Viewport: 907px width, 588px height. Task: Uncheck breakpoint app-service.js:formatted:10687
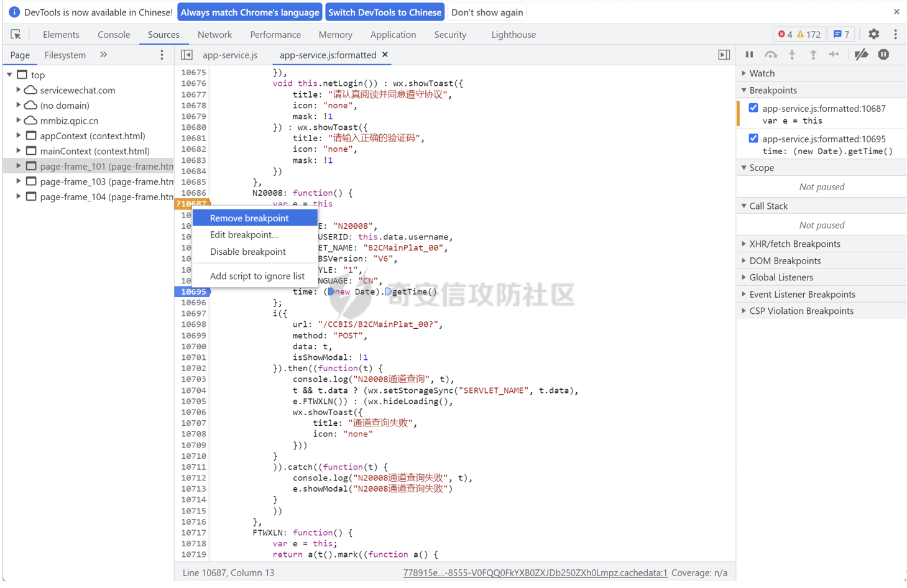point(753,108)
